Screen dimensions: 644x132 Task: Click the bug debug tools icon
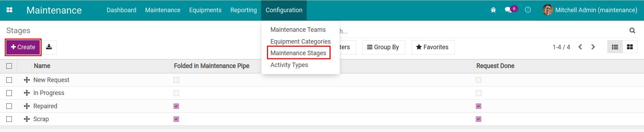(493, 10)
